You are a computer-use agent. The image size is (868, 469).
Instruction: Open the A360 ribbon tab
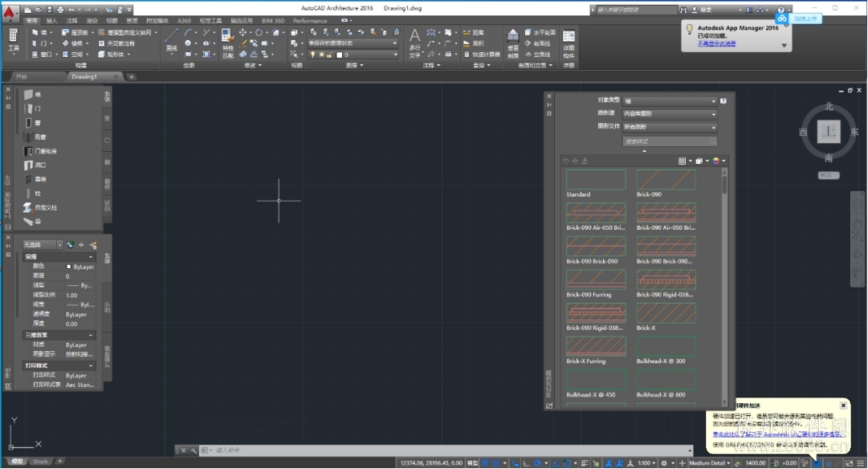(x=184, y=21)
